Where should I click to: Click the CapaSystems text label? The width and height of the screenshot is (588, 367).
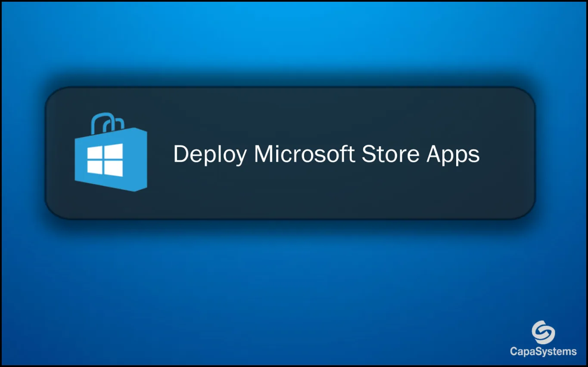point(543,352)
